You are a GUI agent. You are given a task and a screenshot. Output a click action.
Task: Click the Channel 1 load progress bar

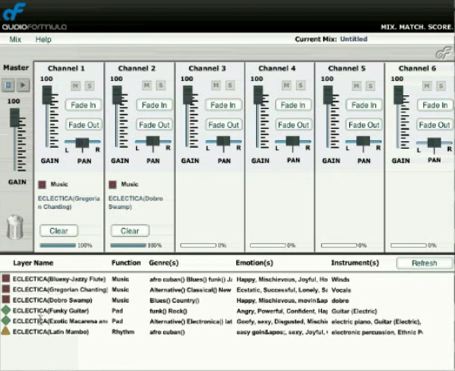pos(58,245)
